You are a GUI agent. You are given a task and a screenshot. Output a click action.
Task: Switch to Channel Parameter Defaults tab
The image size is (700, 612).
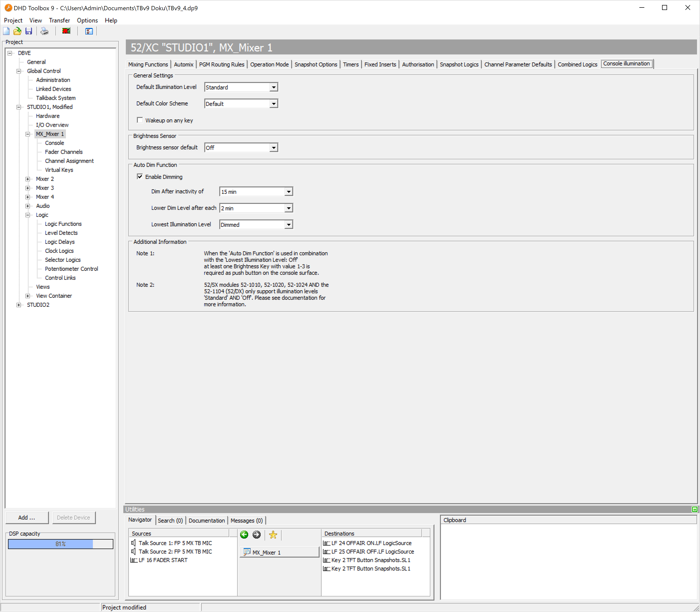[518, 64]
